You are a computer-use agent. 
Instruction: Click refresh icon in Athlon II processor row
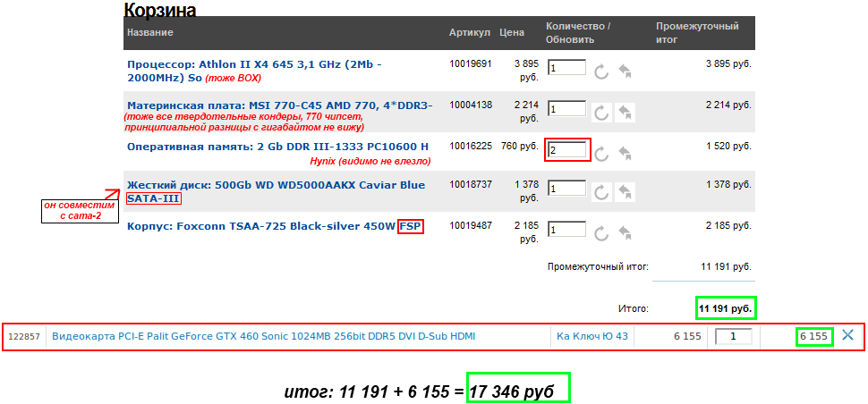[x=601, y=72]
